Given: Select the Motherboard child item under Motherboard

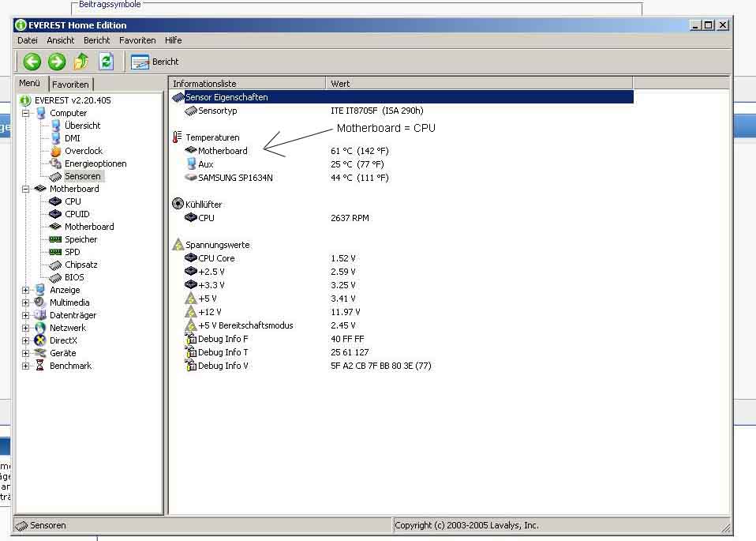Looking at the screenshot, I should pyautogui.click(x=89, y=227).
